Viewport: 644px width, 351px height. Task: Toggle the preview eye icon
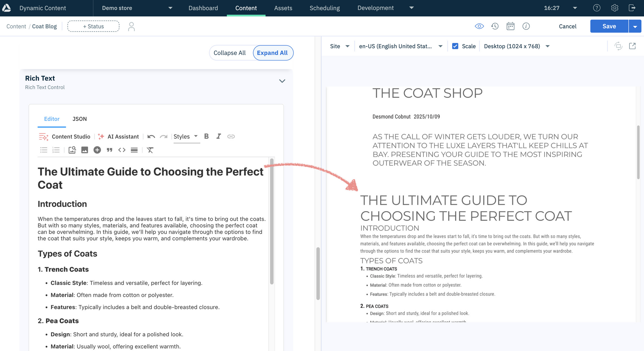[x=479, y=26]
